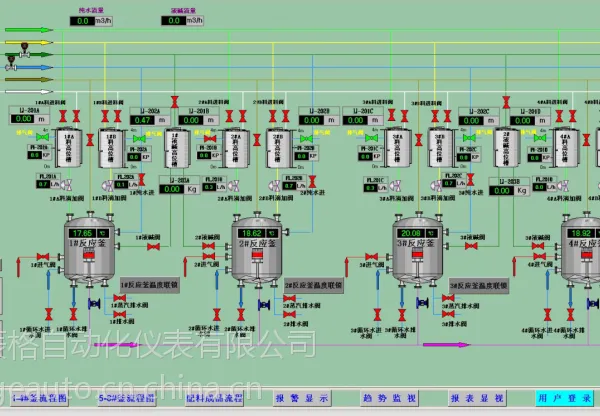The image size is (600, 416).
Task: Click green 排气阀 beside 1#A料高位槽
Action: (x=42, y=137)
